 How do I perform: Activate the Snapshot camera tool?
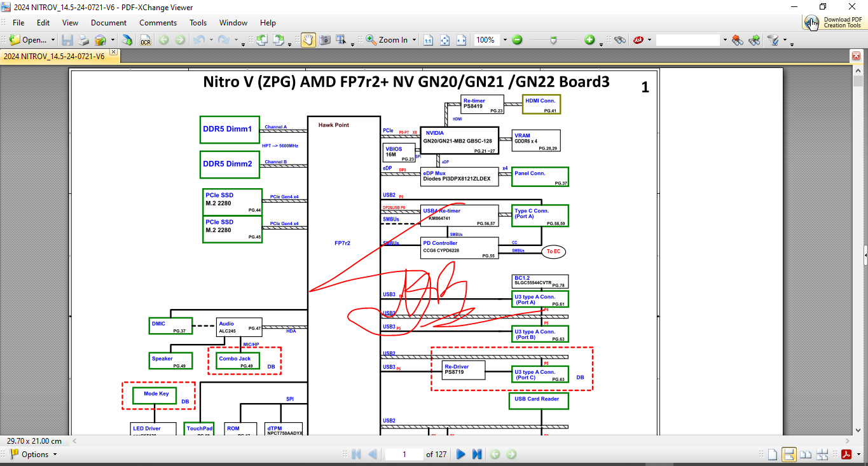[325, 39]
